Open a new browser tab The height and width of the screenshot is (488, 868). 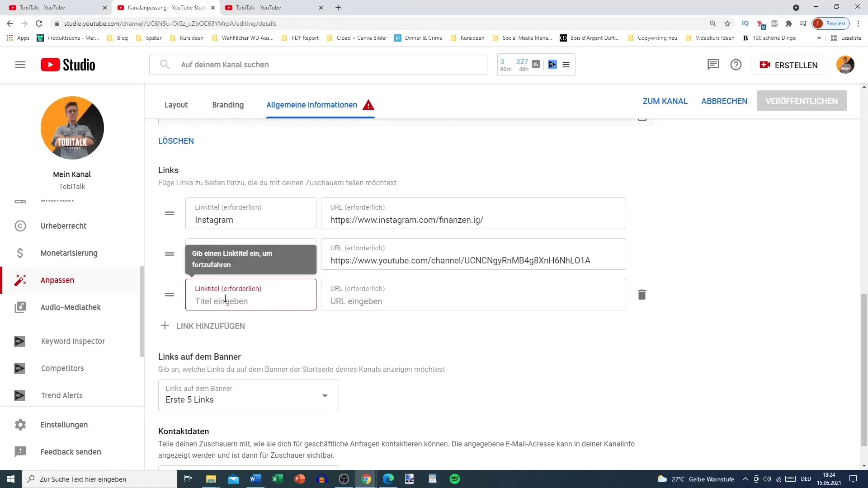(338, 8)
